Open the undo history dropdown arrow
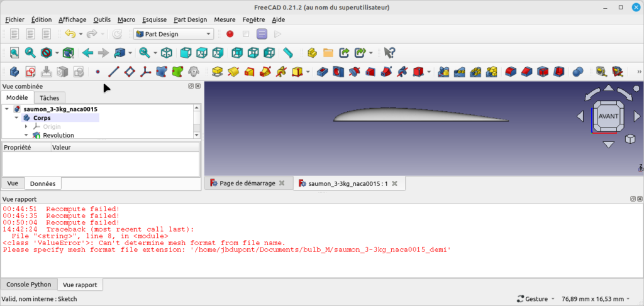Screen dimensions: 644x306 coord(80,34)
